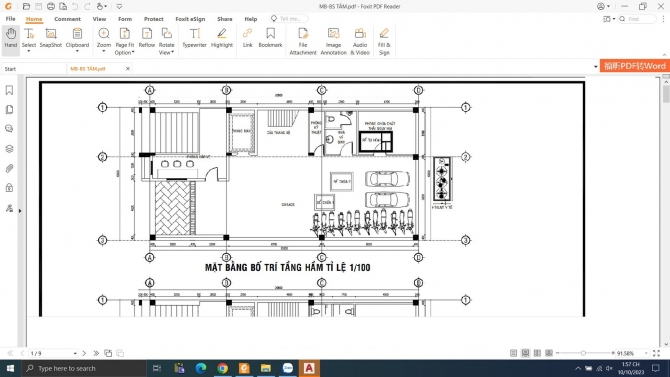Click the vertical scrollbar thumb
The height and width of the screenshot is (377, 670).
(x=666, y=94)
